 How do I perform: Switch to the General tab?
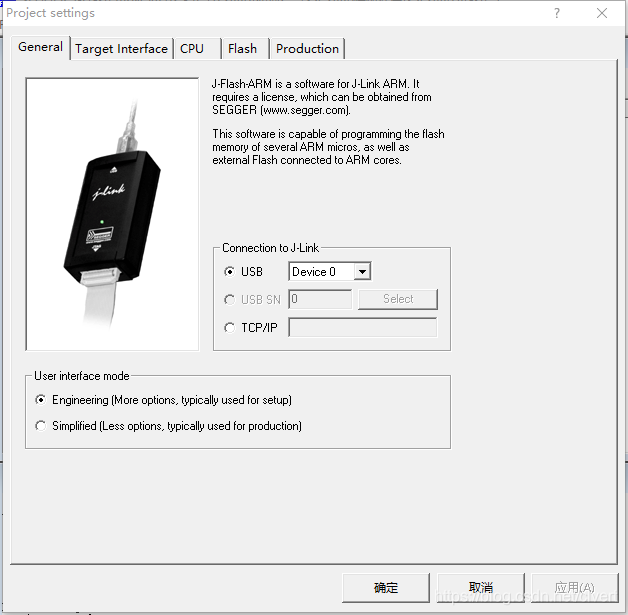coord(40,47)
